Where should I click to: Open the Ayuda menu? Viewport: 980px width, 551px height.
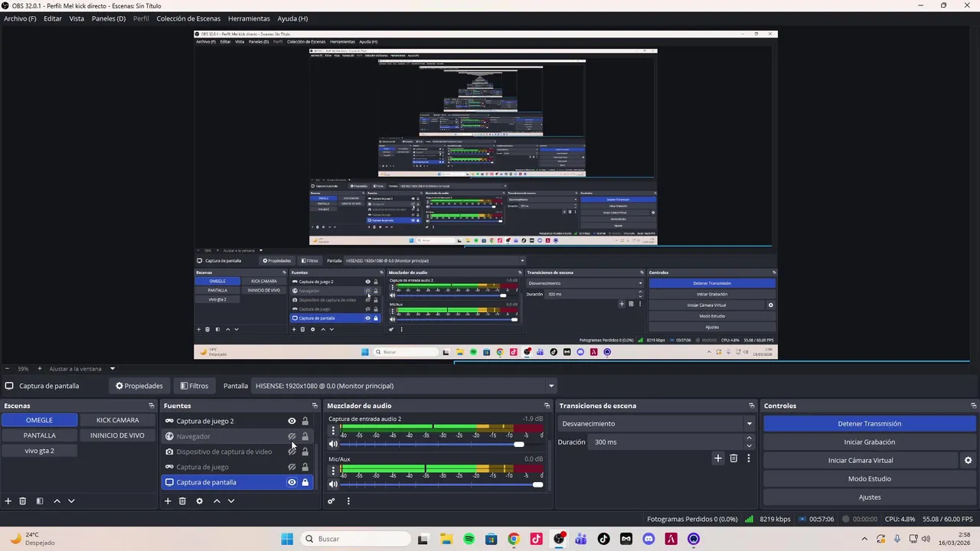[x=292, y=18]
